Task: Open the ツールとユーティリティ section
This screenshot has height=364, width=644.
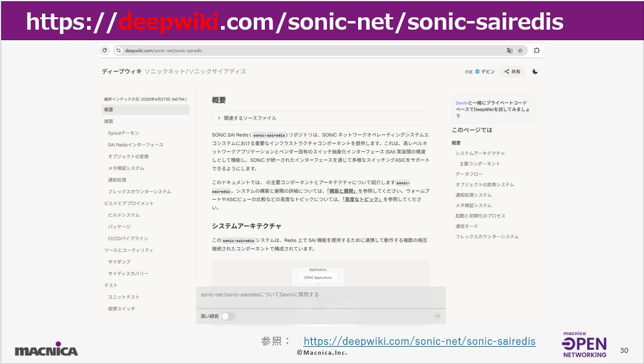Action: [128, 250]
